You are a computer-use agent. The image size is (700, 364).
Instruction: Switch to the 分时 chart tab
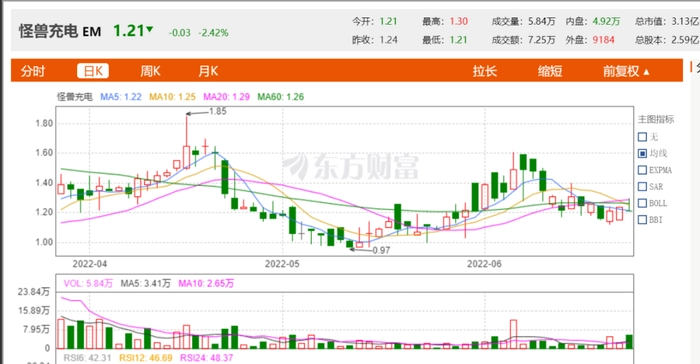click(33, 71)
